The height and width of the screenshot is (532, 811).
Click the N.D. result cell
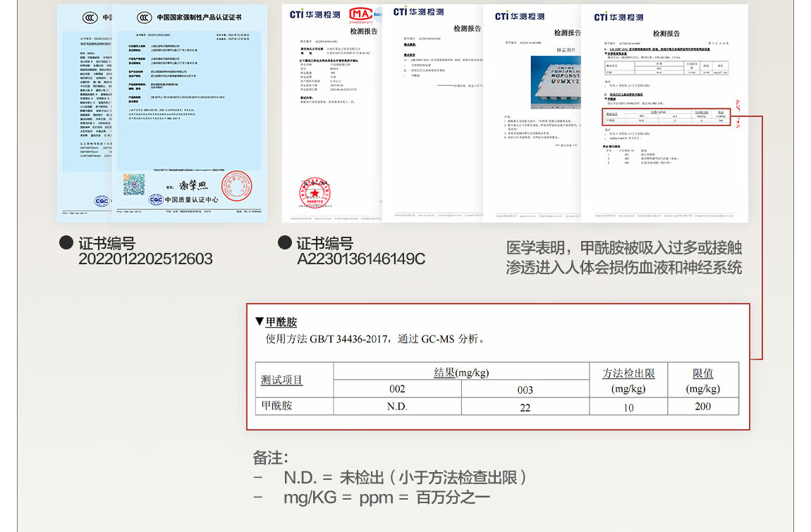click(397, 407)
